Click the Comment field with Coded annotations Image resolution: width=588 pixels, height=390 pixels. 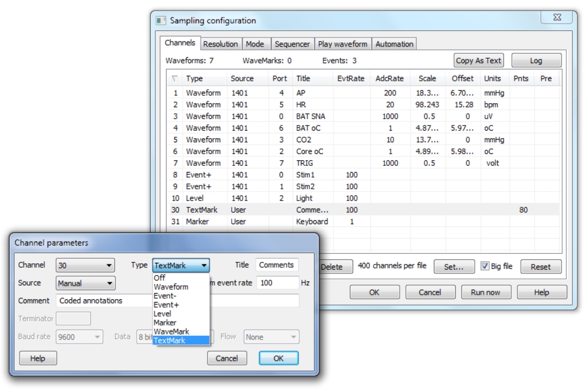[x=177, y=300]
